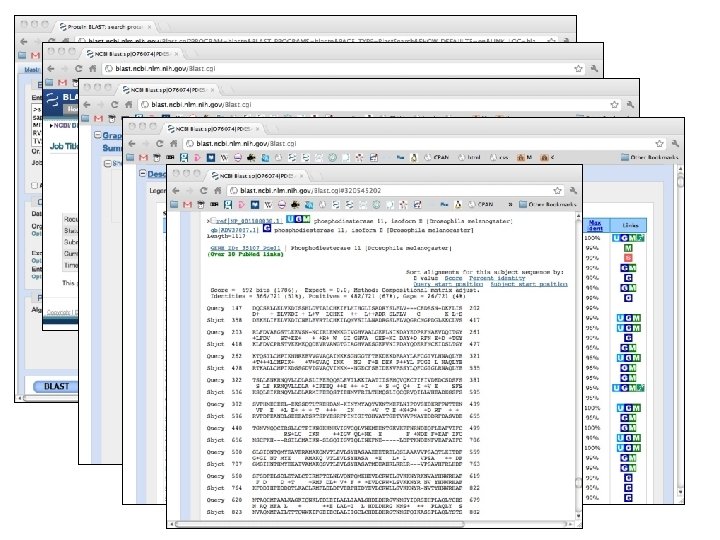Screen dimensions: 720x540
Task: Collapse the Graphic Summary section minus box
Action: point(97,135)
